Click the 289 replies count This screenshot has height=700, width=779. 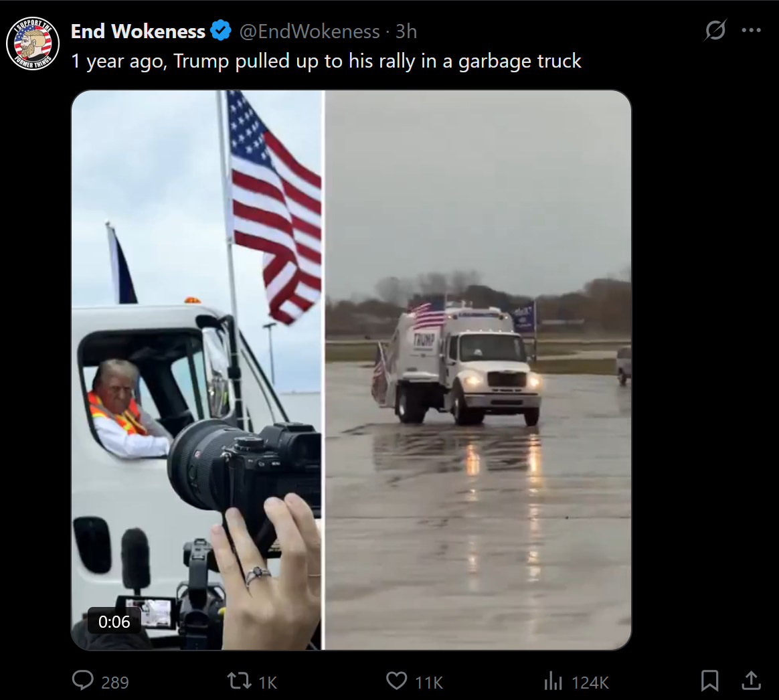point(114,683)
